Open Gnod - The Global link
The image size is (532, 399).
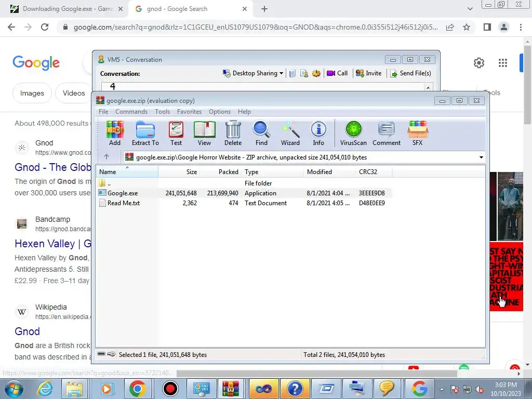53,167
